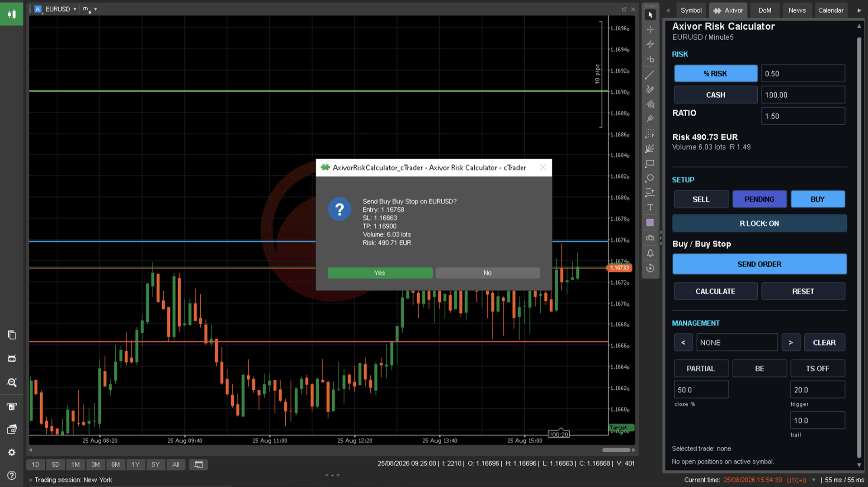Image resolution: width=868 pixels, height=487 pixels.
Task: Toggle the PENDING order type button
Action: coord(759,199)
